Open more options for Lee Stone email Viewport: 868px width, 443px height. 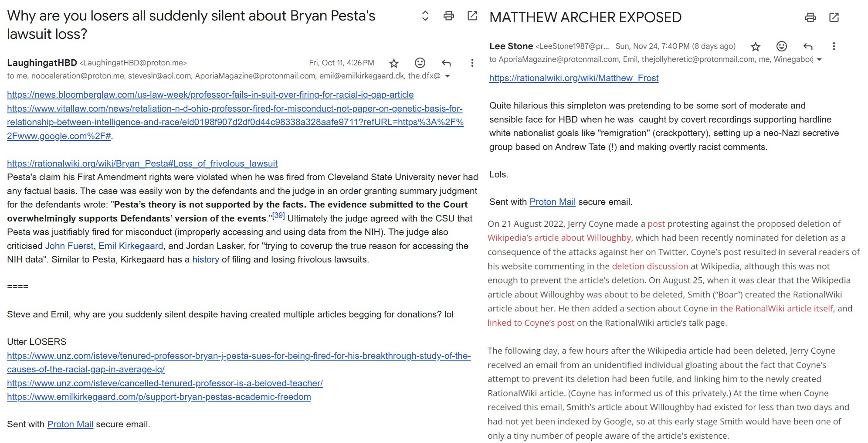point(834,46)
